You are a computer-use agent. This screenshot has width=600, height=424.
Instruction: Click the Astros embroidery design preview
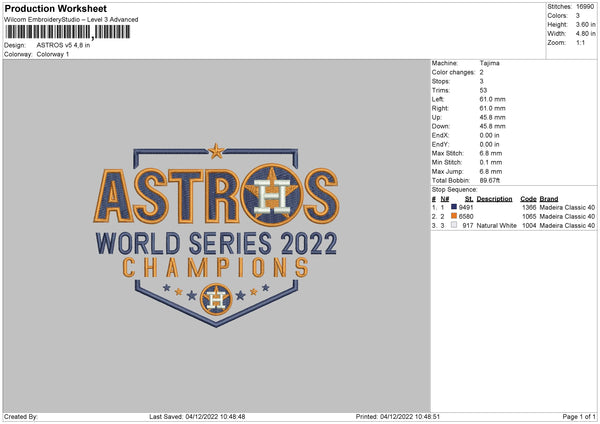tap(216, 235)
